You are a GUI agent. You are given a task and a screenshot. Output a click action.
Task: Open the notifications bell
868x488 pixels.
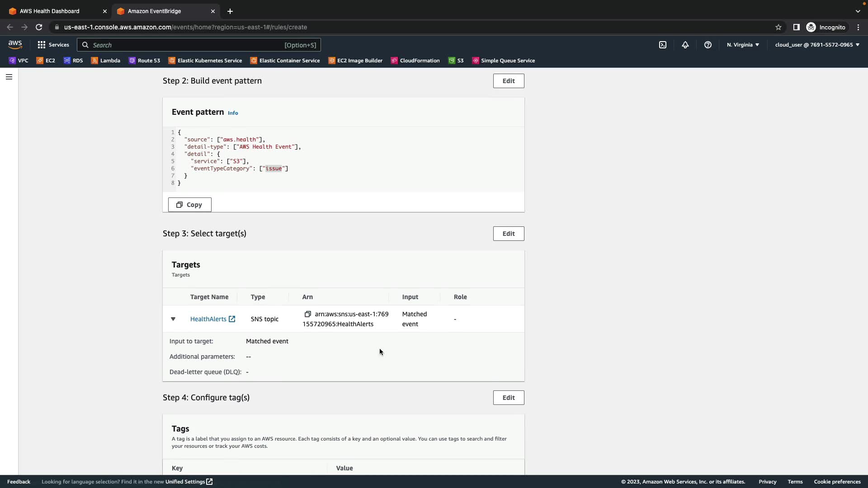[685, 45]
